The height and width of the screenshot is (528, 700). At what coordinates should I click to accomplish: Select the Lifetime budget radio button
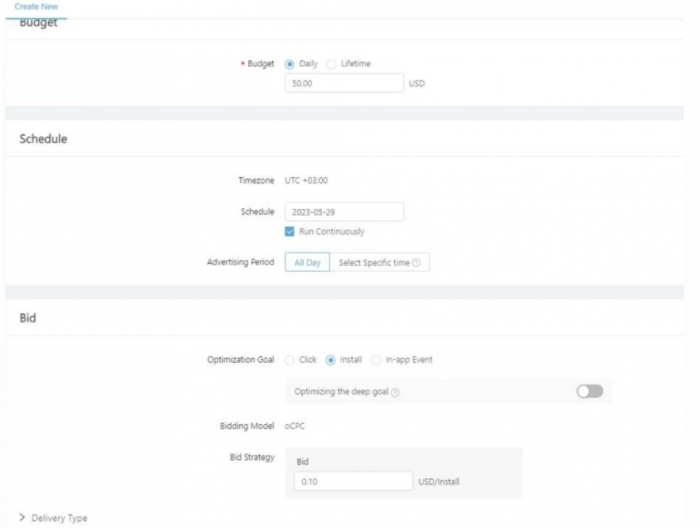tap(331, 64)
